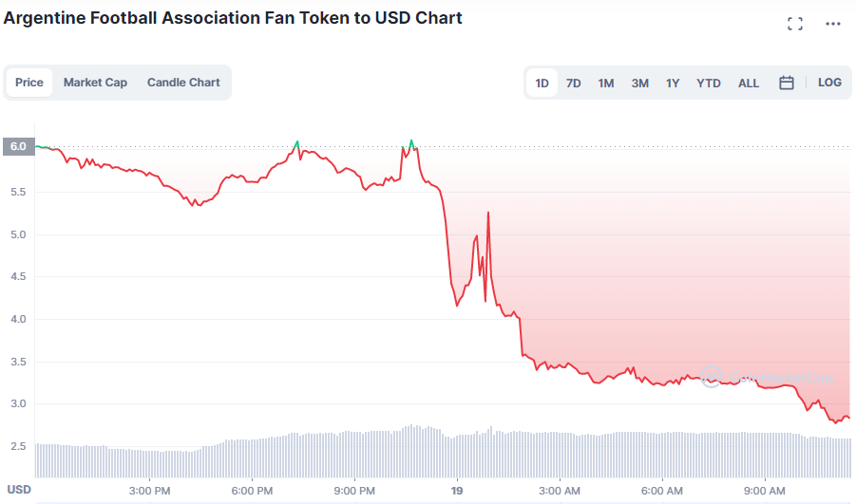Select the 1M time range

(x=606, y=83)
